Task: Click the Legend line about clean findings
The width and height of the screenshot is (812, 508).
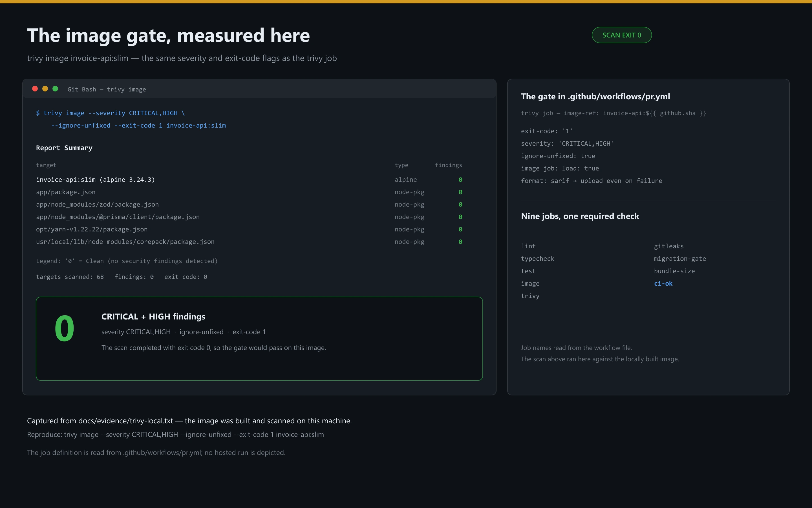Action: (127, 261)
